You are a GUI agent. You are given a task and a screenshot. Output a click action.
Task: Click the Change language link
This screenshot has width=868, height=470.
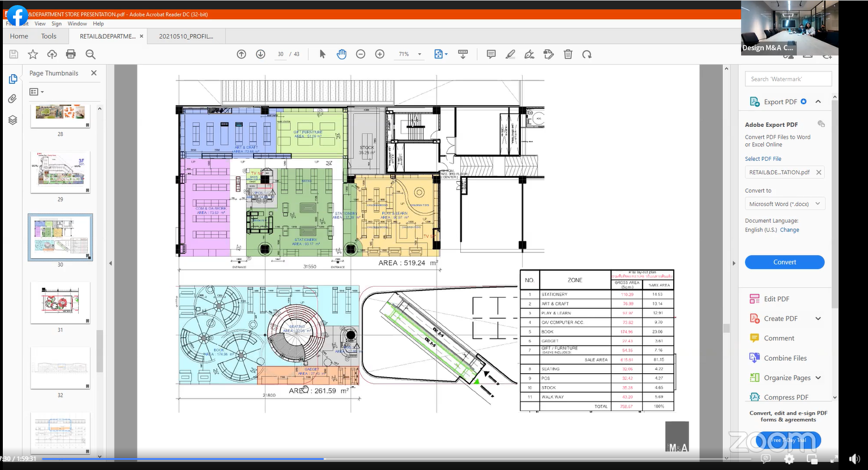pos(789,230)
